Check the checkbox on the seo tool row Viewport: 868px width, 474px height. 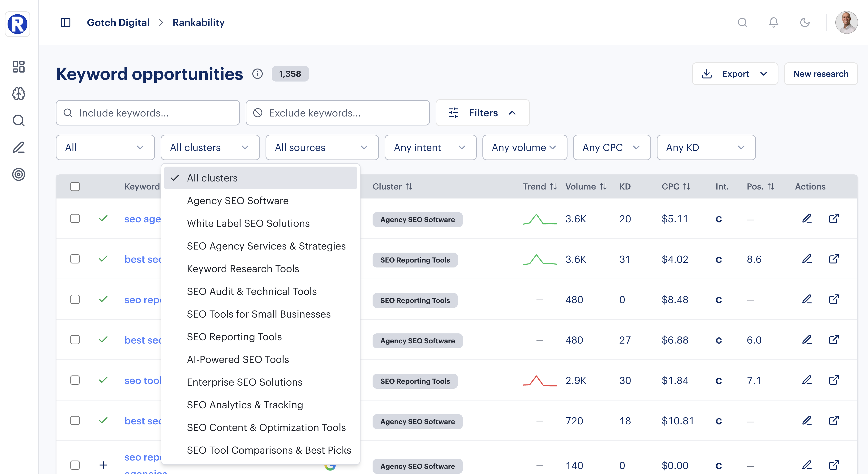point(75,380)
